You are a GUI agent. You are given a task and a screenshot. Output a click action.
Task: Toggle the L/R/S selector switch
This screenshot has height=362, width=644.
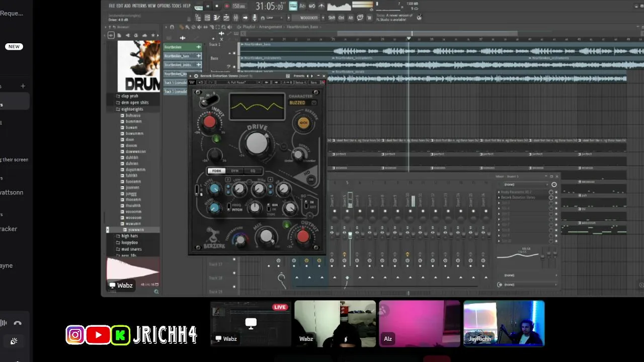point(197,190)
